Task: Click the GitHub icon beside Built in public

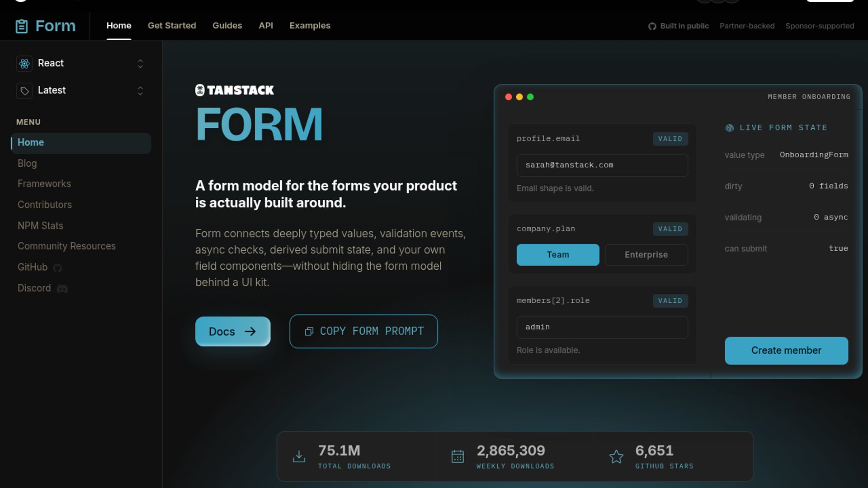Action: [652, 26]
